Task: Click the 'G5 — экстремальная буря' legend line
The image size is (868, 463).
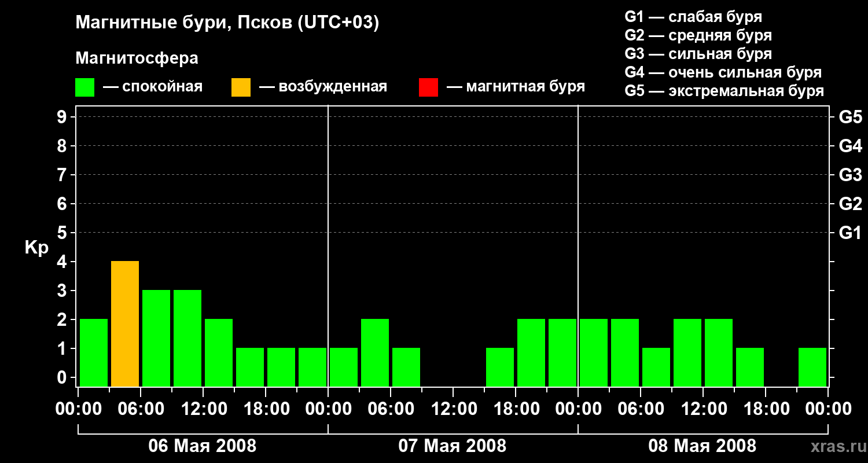Action: click(724, 91)
